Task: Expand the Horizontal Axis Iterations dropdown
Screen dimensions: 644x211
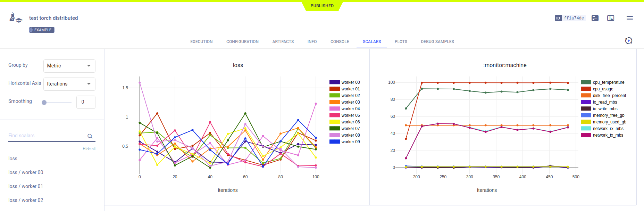Action: tap(69, 84)
